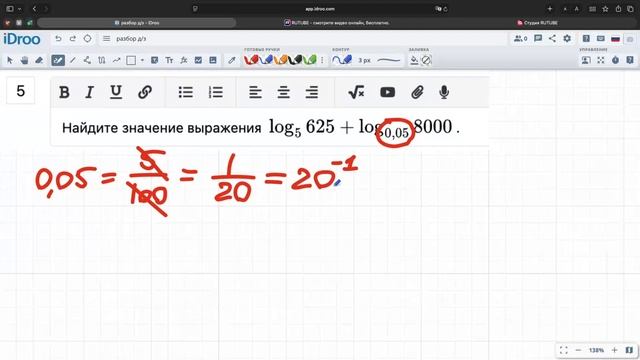Open the line style selector

[x=389, y=60]
